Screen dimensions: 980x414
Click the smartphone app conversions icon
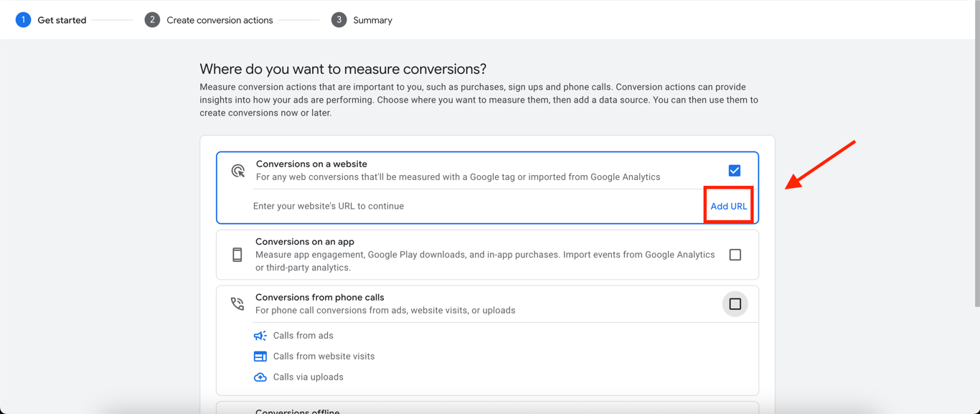point(237,255)
